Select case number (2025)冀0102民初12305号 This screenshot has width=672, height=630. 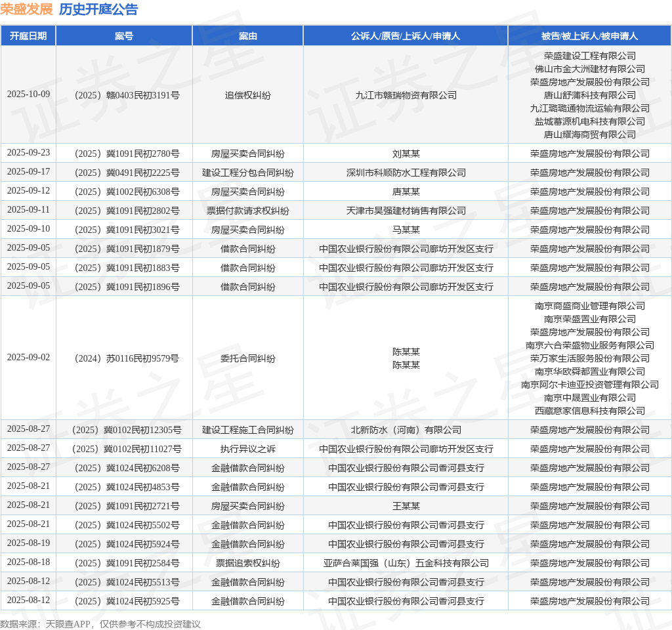(x=126, y=430)
